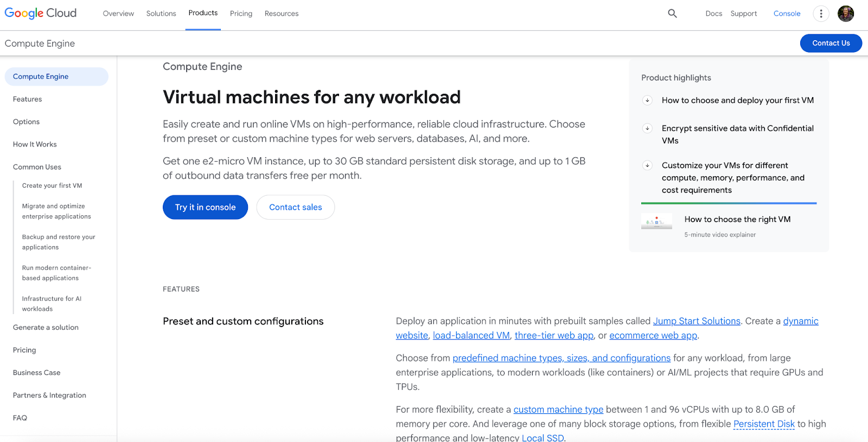Click arrow icon beside Customize your VMs
Screen dimensions: 868x442
click(x=647, y=165)
